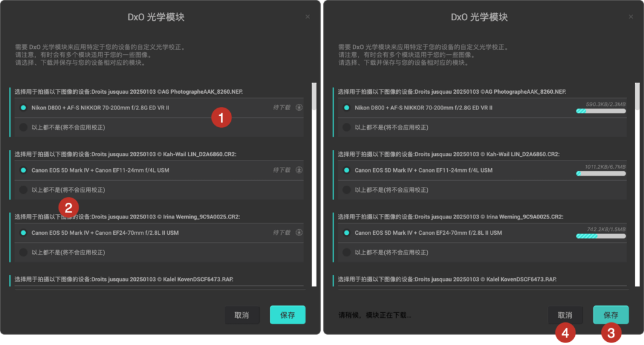The image size is (644, 345).
Task: Click AAK_8260.NEF header line in right dialog
Action: [x=452, y=92]
